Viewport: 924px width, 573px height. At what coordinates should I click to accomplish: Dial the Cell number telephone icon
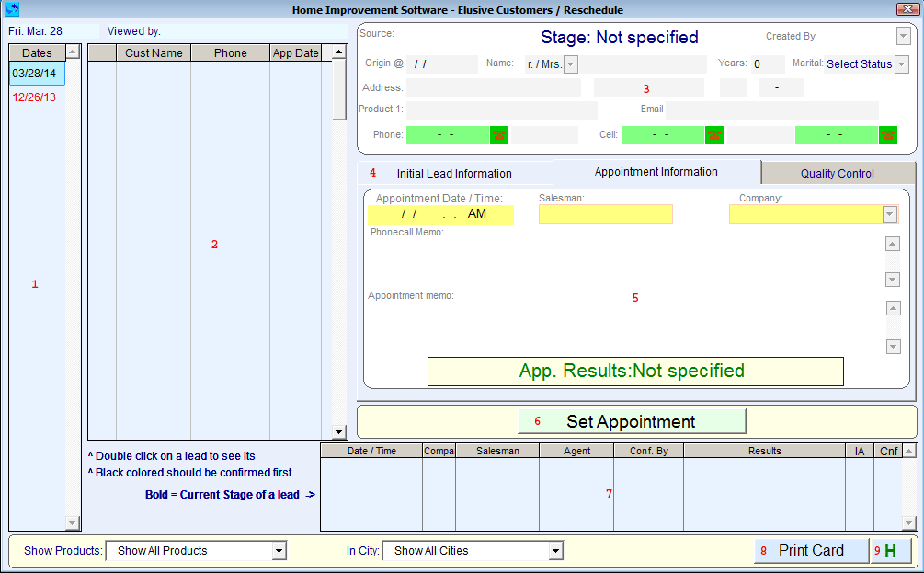click(x=713, y=135)
